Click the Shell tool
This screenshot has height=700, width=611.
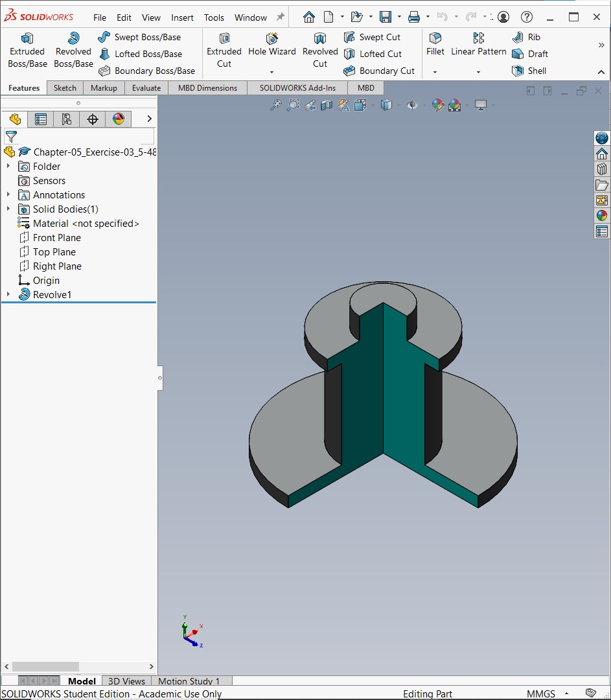pyautogui.click(x=529, y=71)
